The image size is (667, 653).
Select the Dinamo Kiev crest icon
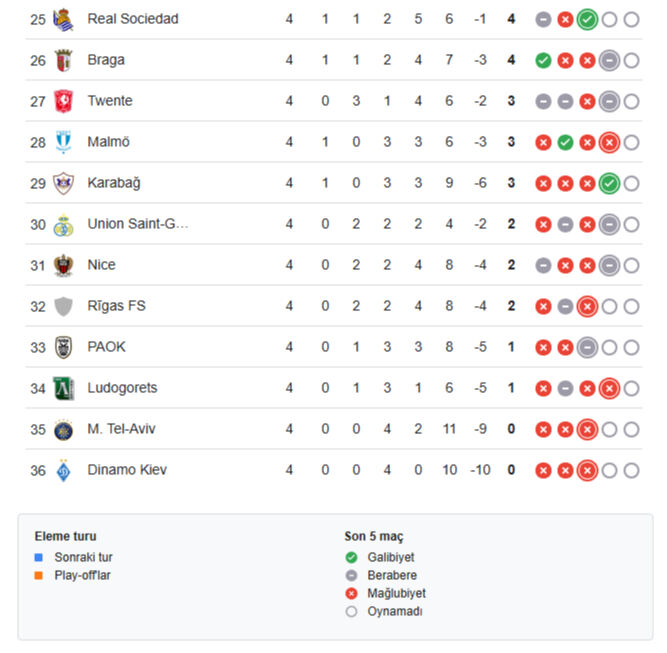pyautogui.click(x=64, y=470)
